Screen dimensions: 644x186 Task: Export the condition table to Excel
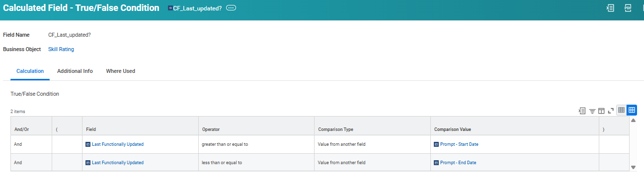click(x=582, y=111)
